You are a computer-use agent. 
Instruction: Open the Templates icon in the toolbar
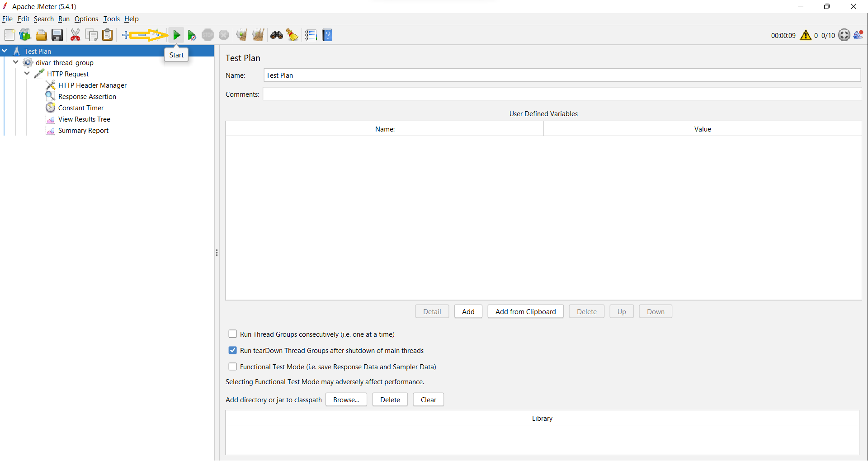click(25, 35)
